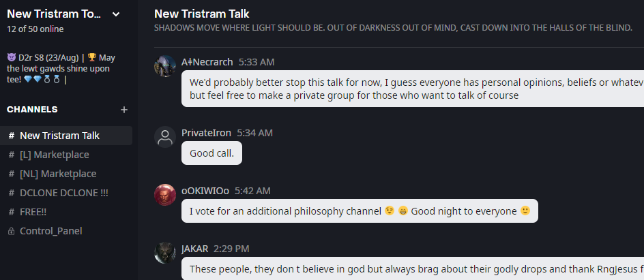Click the "Good call." message bubble
The height and width of the screenshot is (280, 644).
coord(211,153)
